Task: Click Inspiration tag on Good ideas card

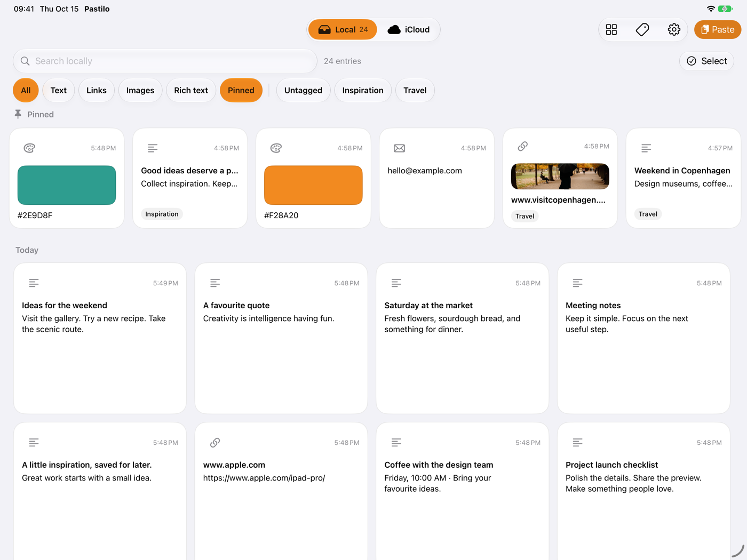Action: [x=162, y=214]
